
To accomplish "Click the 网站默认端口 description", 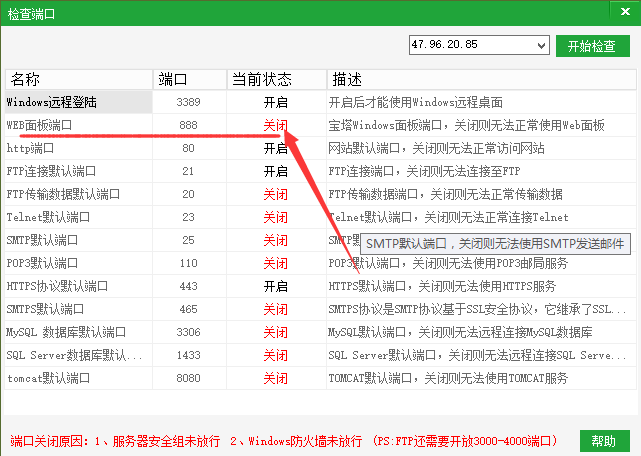I will [436, 148].
